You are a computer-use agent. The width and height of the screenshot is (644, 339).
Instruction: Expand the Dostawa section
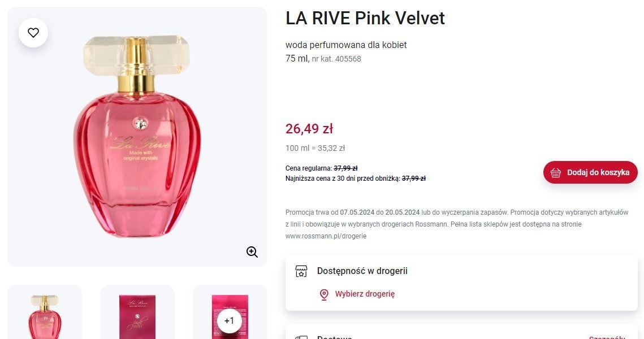pos(335,337)
